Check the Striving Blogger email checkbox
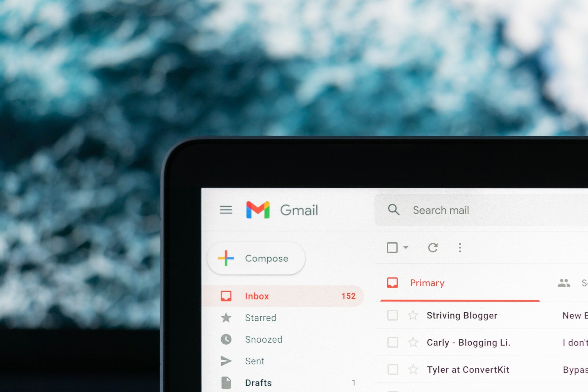Viewport: 588px width, 392px height. [x=391, y=315]
